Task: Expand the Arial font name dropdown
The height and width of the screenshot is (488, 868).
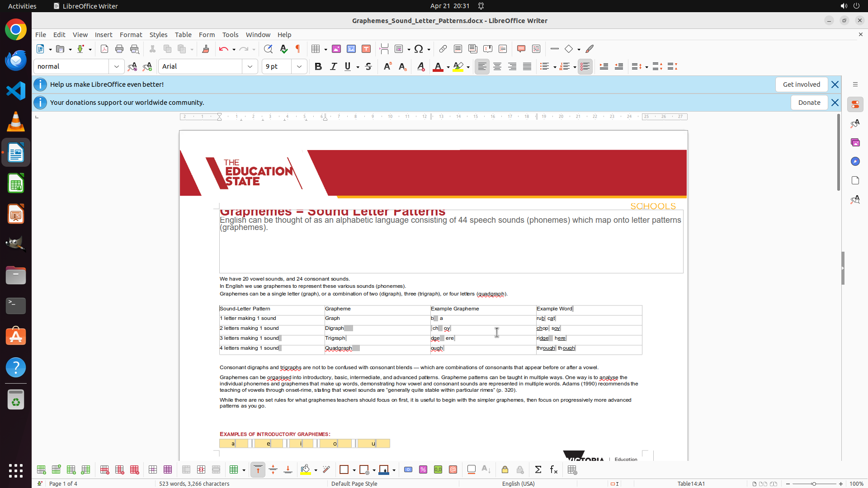Action: (250, 66)
